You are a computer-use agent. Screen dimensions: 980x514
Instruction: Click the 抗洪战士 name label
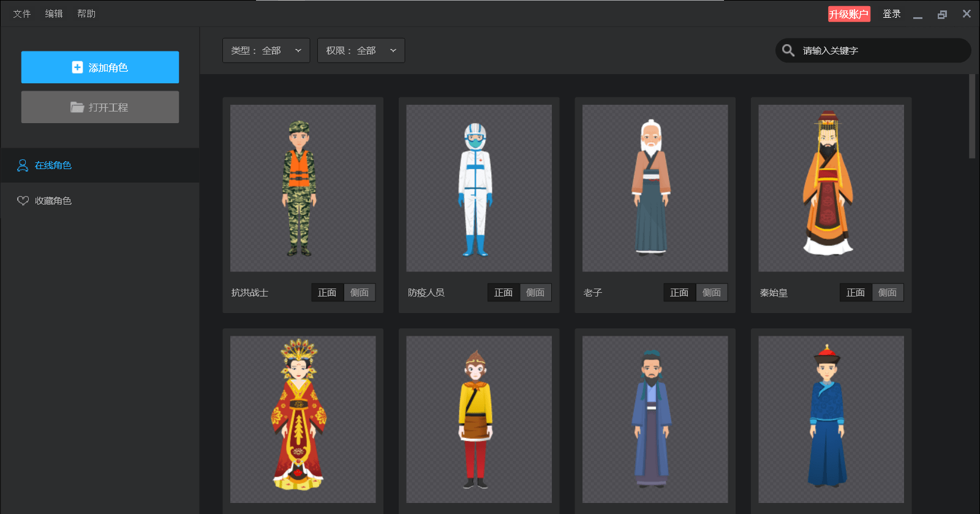click(250, 293)
